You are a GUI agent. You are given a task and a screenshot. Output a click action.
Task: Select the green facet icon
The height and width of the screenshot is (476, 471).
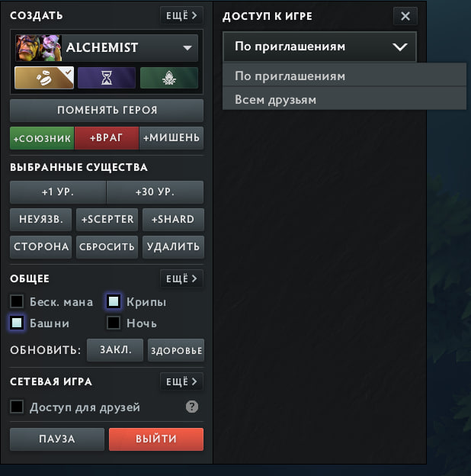tap(169, 78)
